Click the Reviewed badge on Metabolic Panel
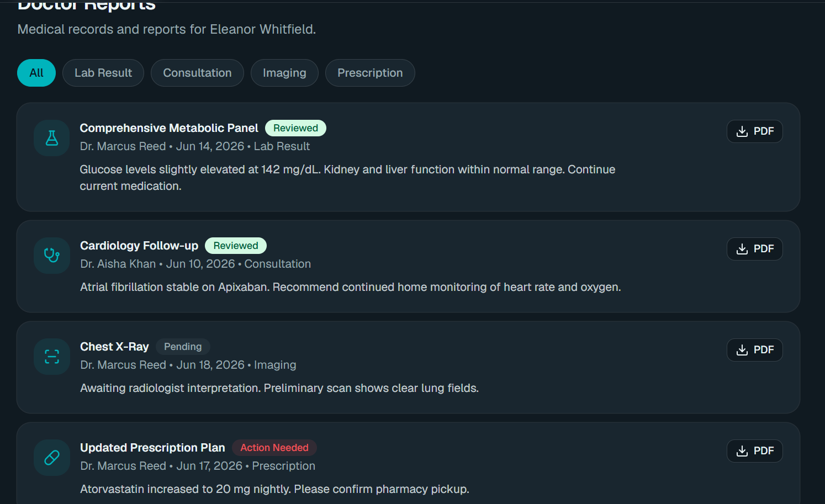 click(295, 128)
